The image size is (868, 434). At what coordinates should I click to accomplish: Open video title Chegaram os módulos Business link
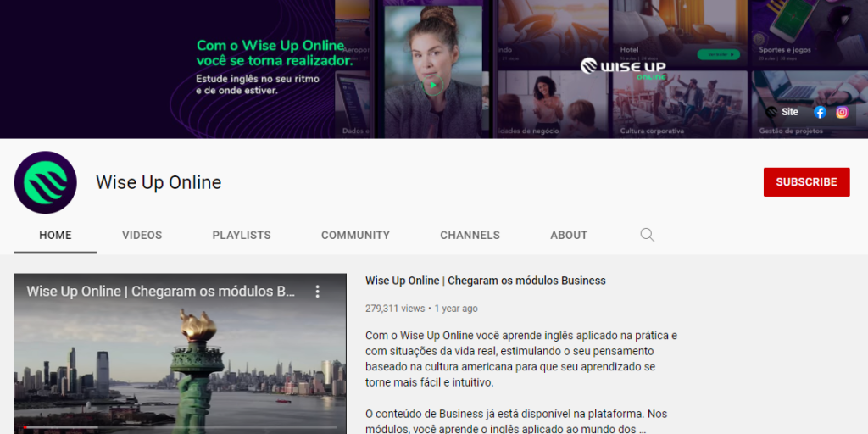tap(486, 281)
